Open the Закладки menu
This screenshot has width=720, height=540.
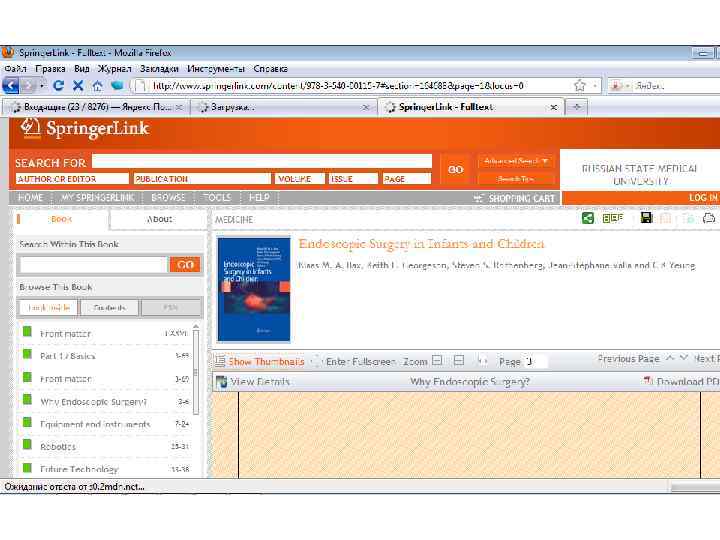[159, 68]
